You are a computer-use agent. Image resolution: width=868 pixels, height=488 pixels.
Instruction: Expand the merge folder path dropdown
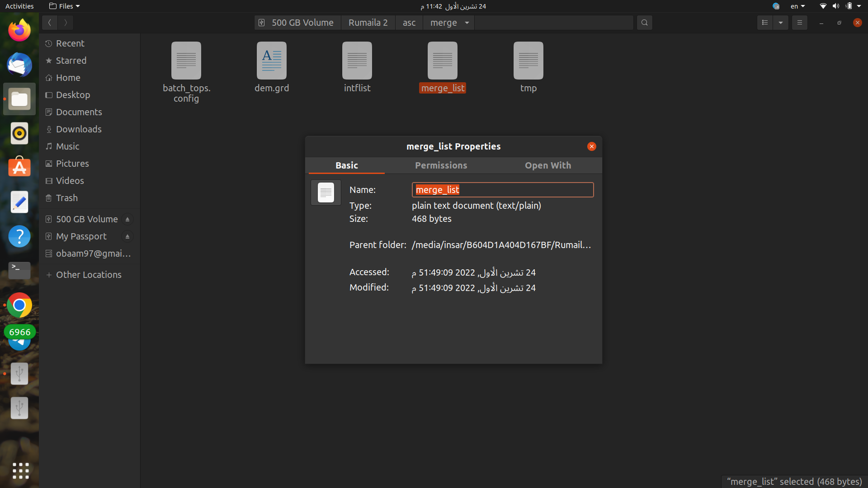coord(467,23)
